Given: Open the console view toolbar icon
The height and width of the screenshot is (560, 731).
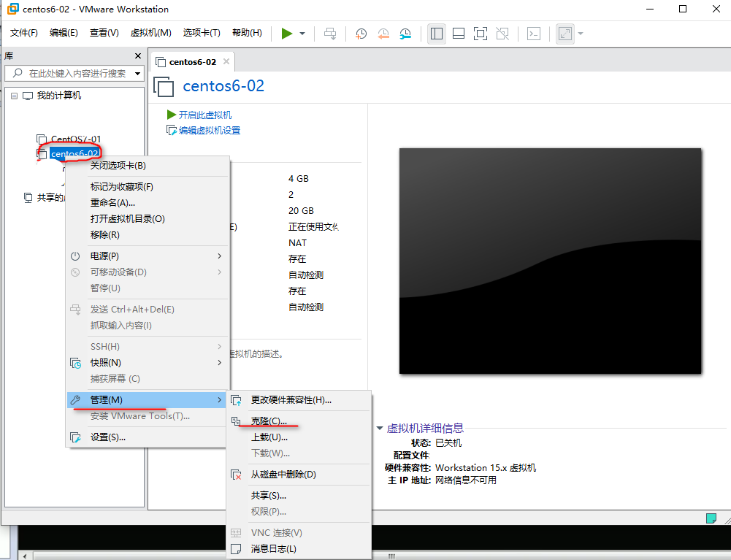Looking at the screenshot, I should [533, 34].
